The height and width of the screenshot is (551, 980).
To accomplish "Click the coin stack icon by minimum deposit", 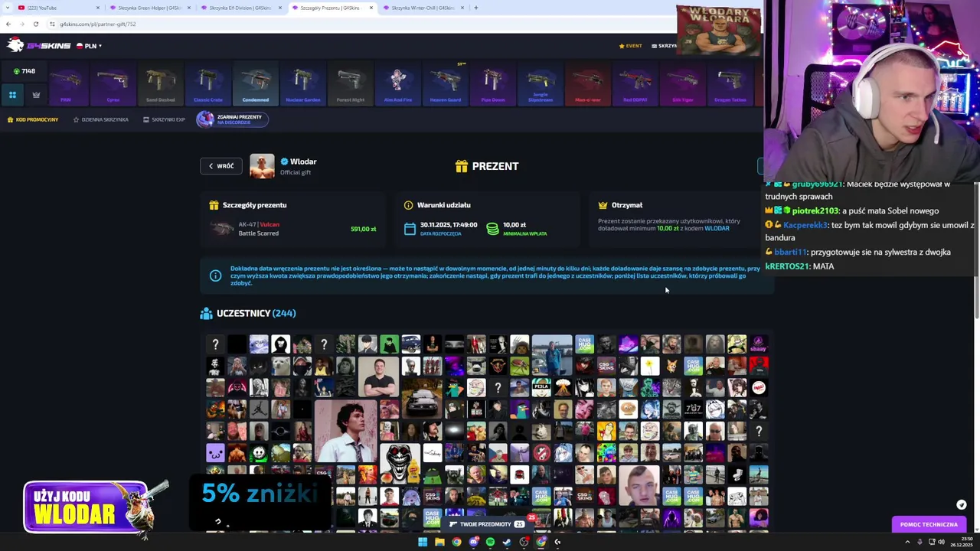I will (492, 229).
